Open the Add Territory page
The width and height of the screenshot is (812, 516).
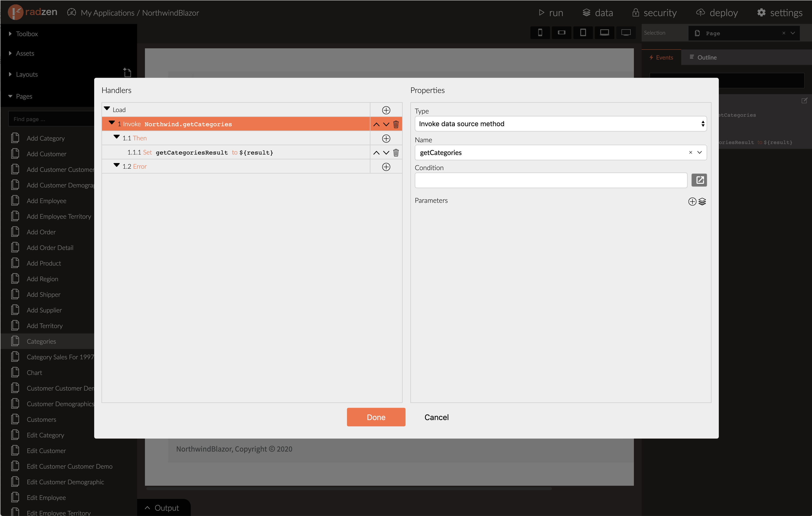coord(44,326)
